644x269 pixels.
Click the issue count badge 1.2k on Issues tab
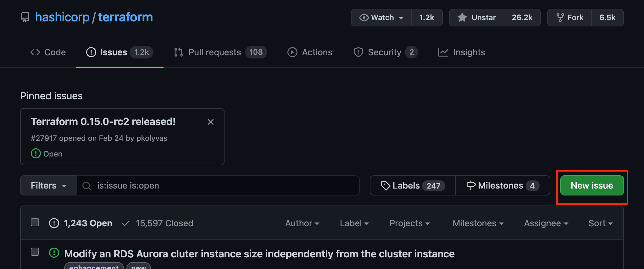tap(142, 52)
